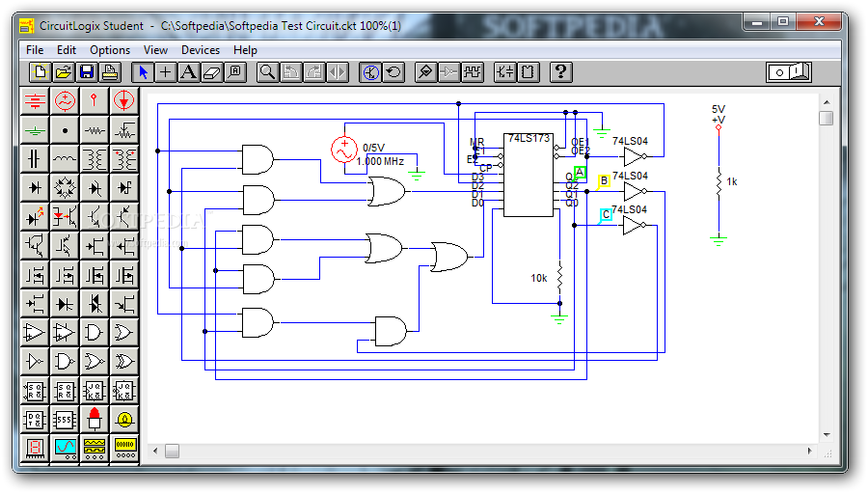The width and height of the screenshot is (868, 493).
Task: Click the horizontal scrollbar left arrow
Action: point(156,451)
